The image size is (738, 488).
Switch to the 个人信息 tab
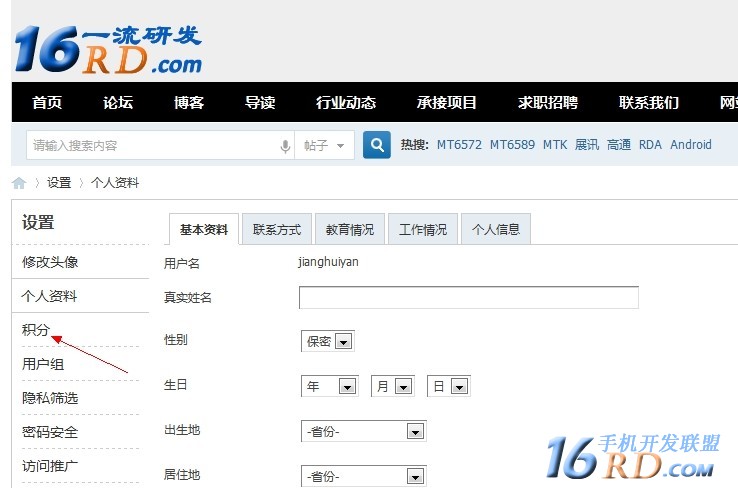[496, 229]
